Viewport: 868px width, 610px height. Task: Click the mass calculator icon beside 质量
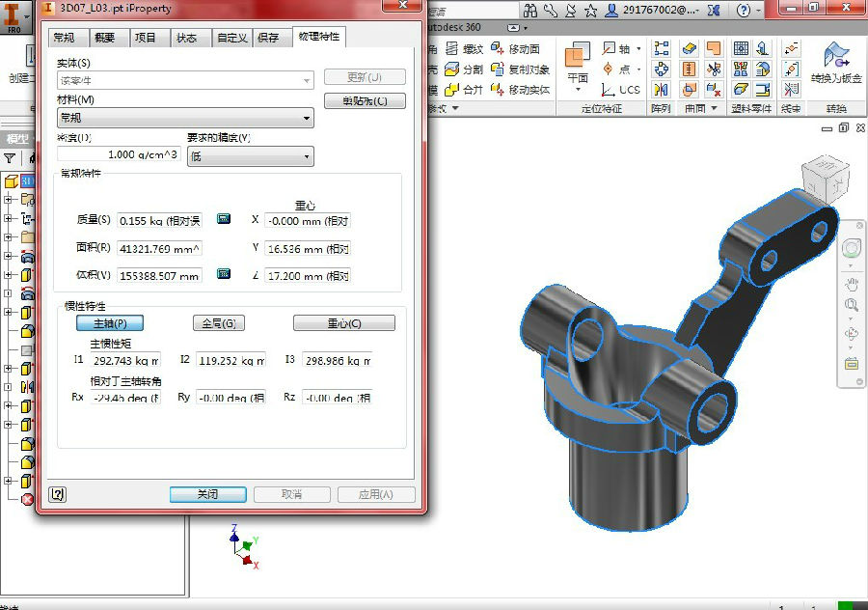[x=224, y=219]
